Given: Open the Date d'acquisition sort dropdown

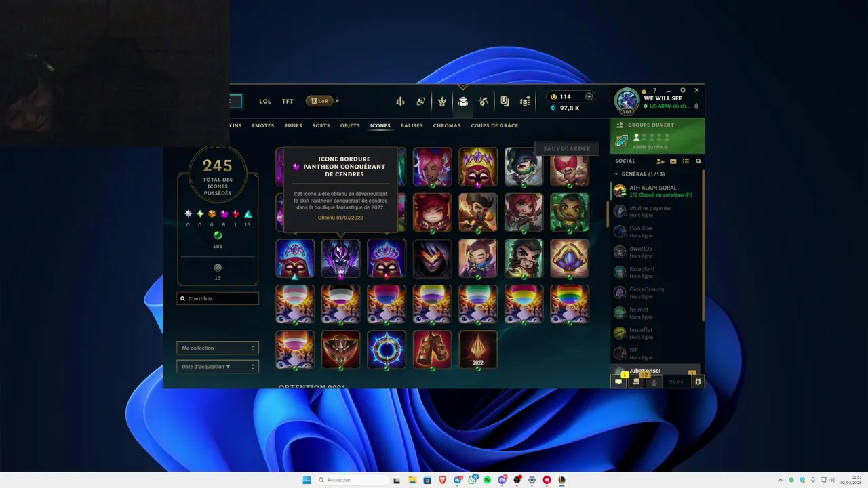Looking at the screenshot, I should (218, 367).
